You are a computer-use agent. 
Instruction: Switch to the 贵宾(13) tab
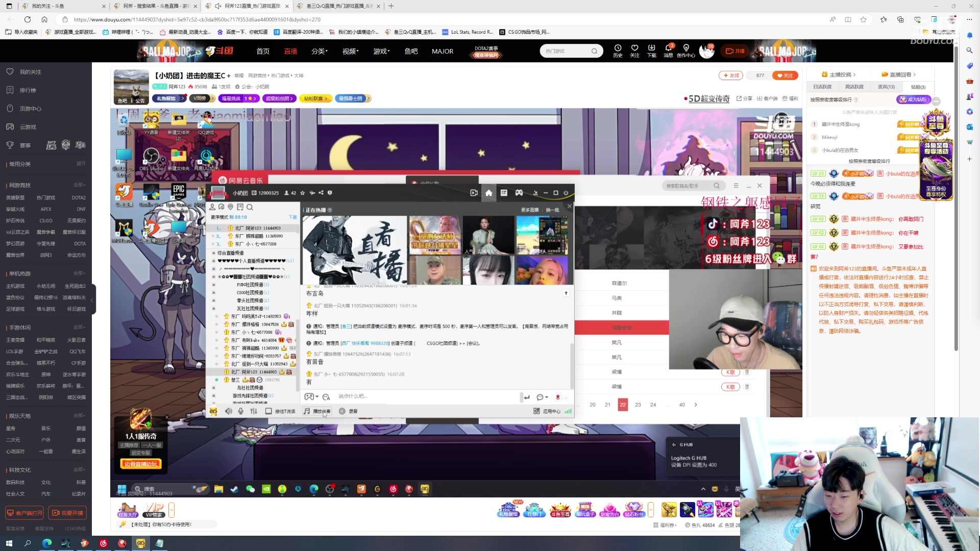[x=886, y=87]
